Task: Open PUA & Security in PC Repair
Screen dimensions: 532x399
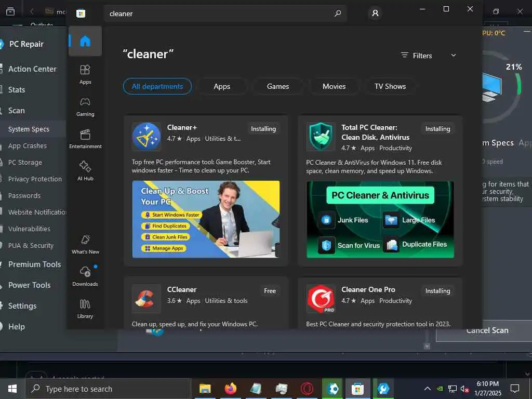Action: pyautogui.click(x=31, y=245)
